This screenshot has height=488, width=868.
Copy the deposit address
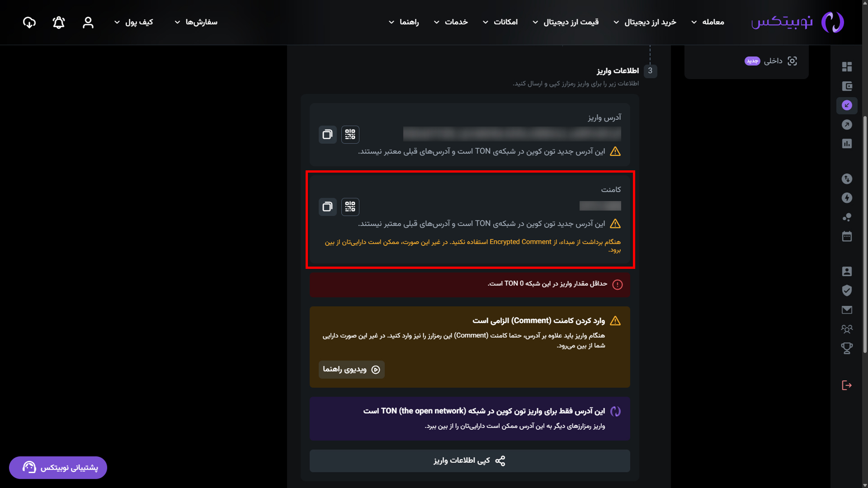point(327,134)
